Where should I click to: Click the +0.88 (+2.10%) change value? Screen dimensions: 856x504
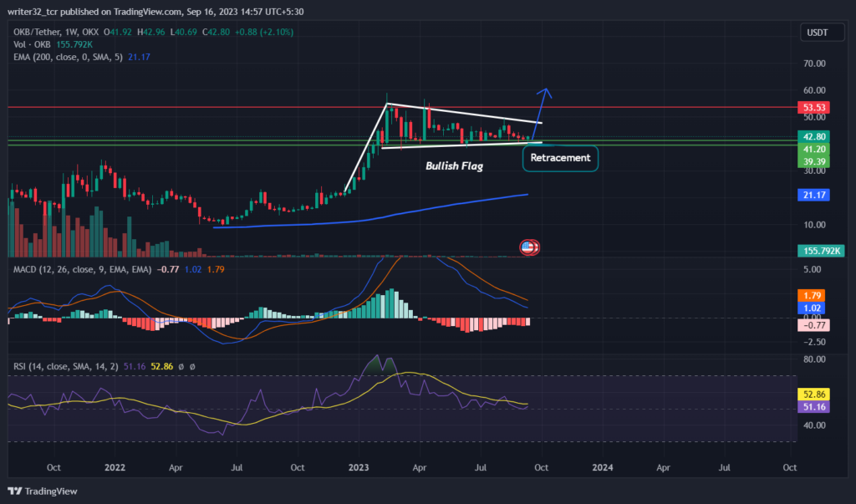[264, 33]
